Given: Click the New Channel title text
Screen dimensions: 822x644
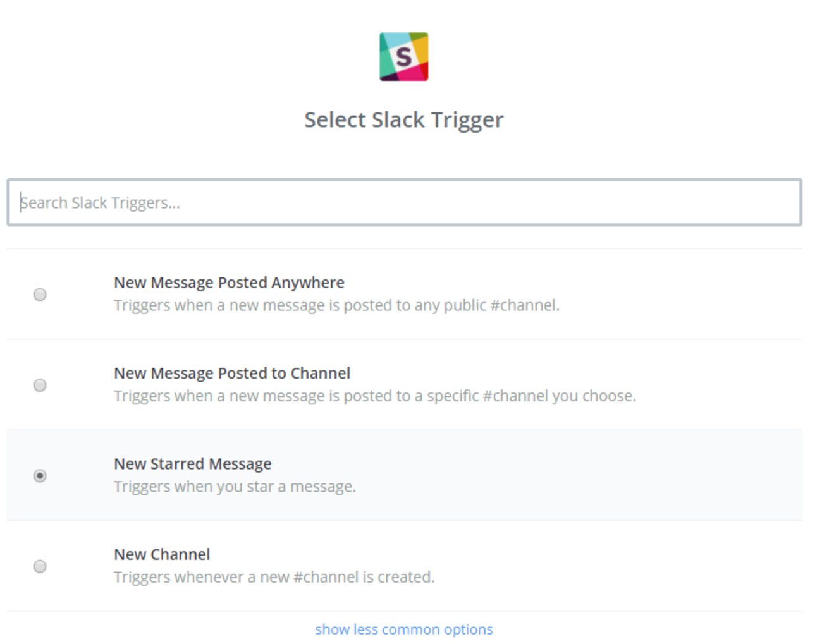Looking at the screenshot, I should tap(162, 554).
